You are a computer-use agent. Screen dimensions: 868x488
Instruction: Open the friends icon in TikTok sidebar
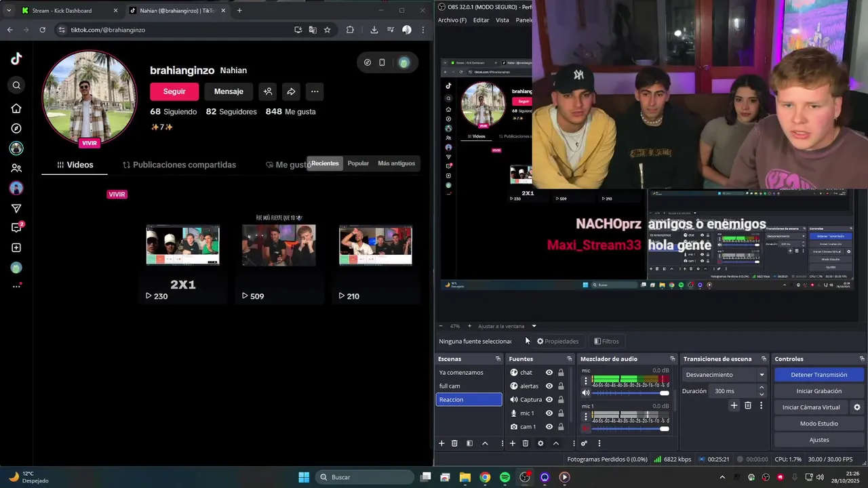[16, 168]
